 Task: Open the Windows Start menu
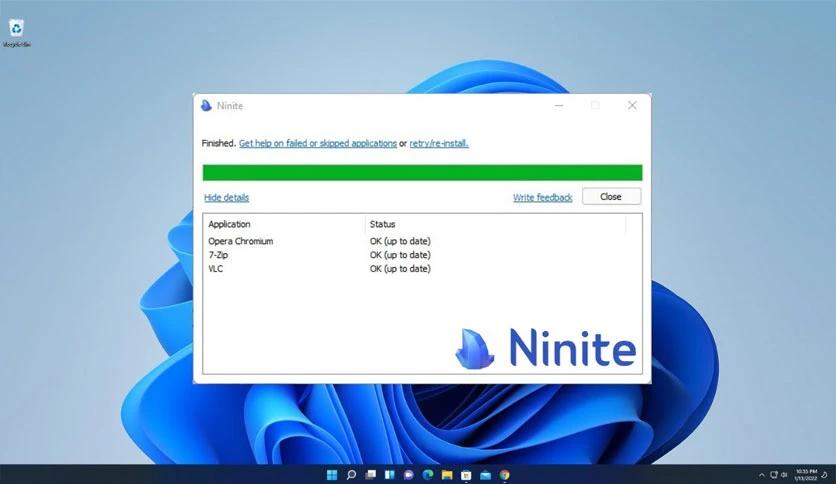coord(332,474)
